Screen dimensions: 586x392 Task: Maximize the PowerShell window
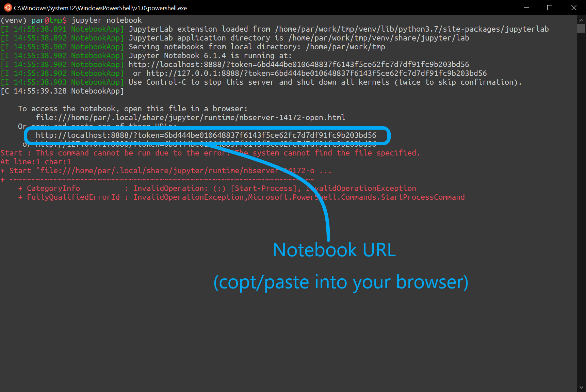click(x=550, y=8)
